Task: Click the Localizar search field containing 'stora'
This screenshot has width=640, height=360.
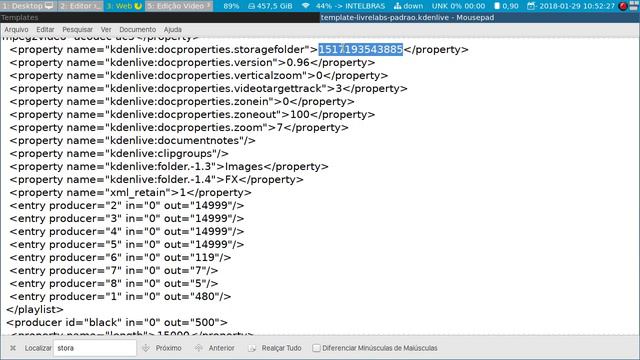Action: 95,348
